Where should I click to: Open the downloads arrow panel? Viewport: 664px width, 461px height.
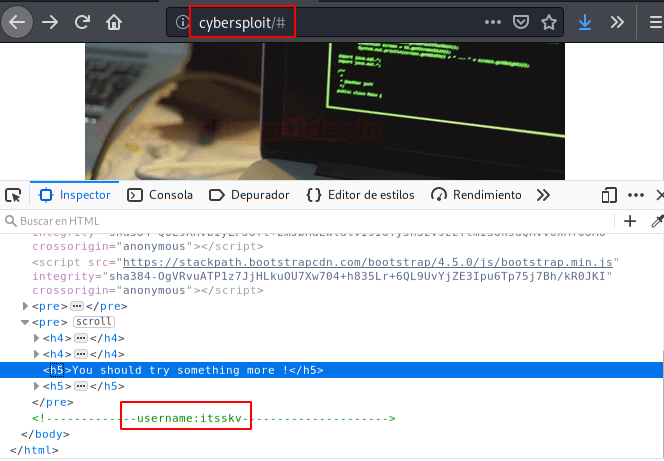[585, 22]
